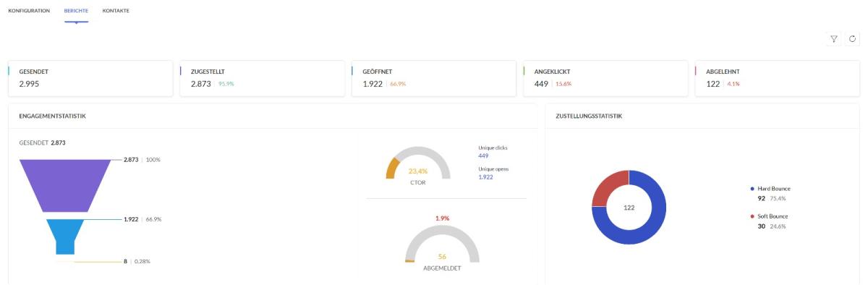Click the Unique clicks value 449
Screen dimensions: 868x285
(x=483, y=156)
